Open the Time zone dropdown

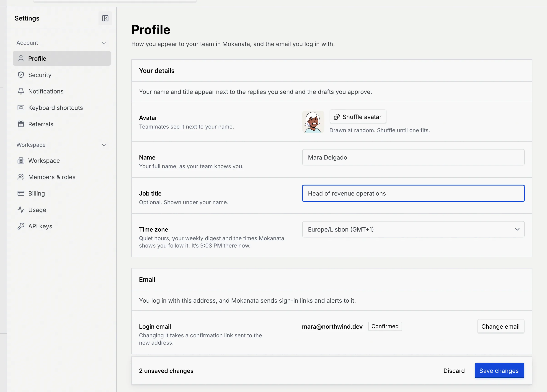pyautogui.click(x=413, y=230)
